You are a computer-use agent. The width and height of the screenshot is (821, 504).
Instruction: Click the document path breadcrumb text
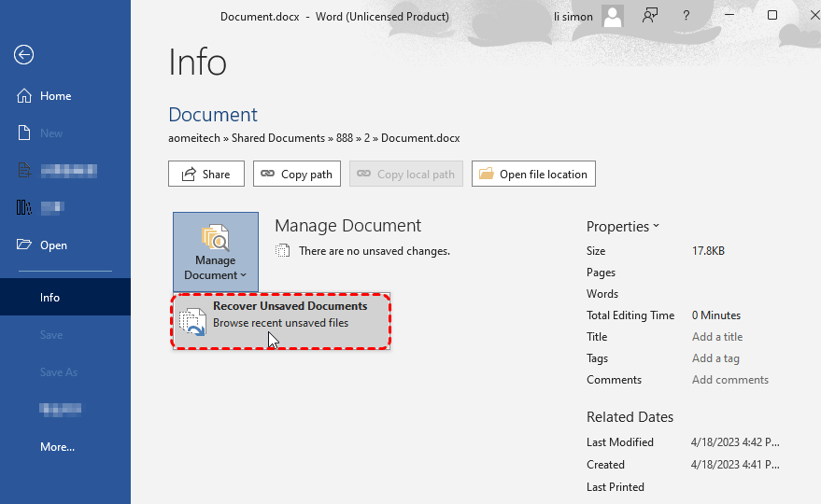coord(314,138)
